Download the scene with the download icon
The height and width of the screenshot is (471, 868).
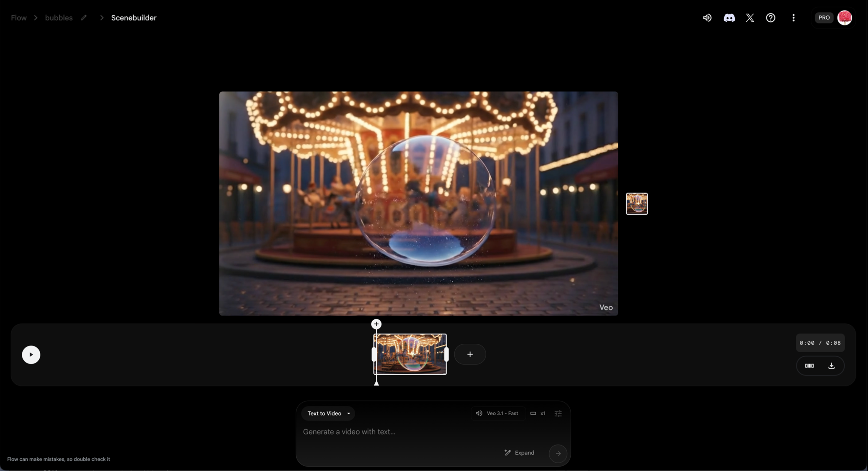pos(831,365)
